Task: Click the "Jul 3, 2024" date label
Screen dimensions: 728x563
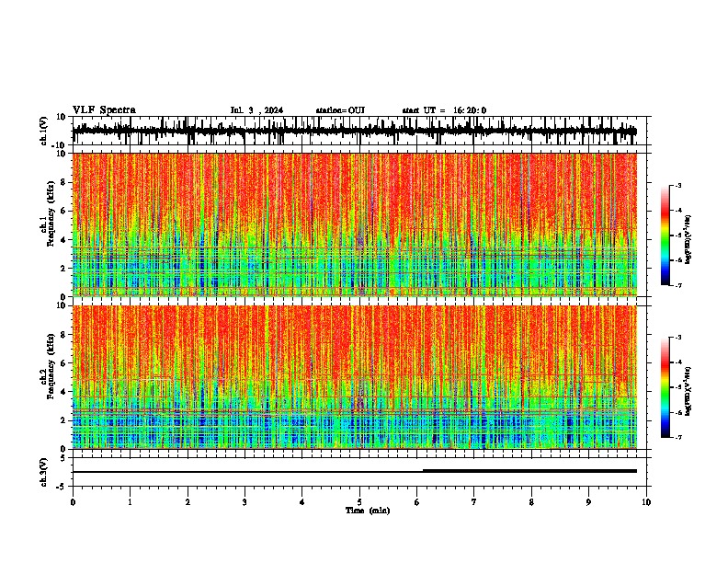Action: tap(256, 110)
